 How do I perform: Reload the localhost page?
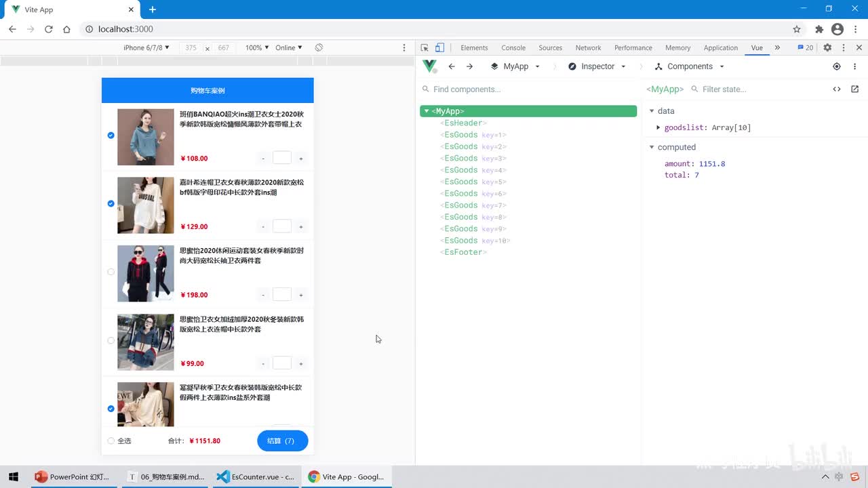[49, 29]
